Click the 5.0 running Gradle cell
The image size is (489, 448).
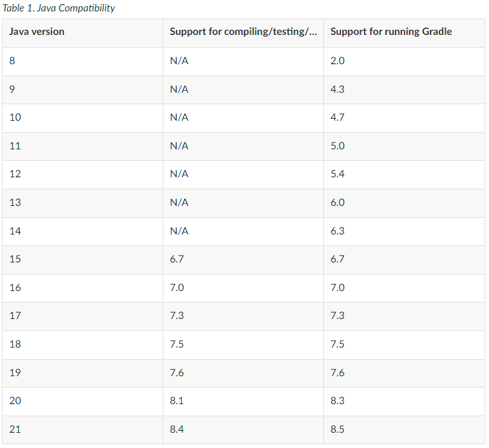click(x=404, y=146)
